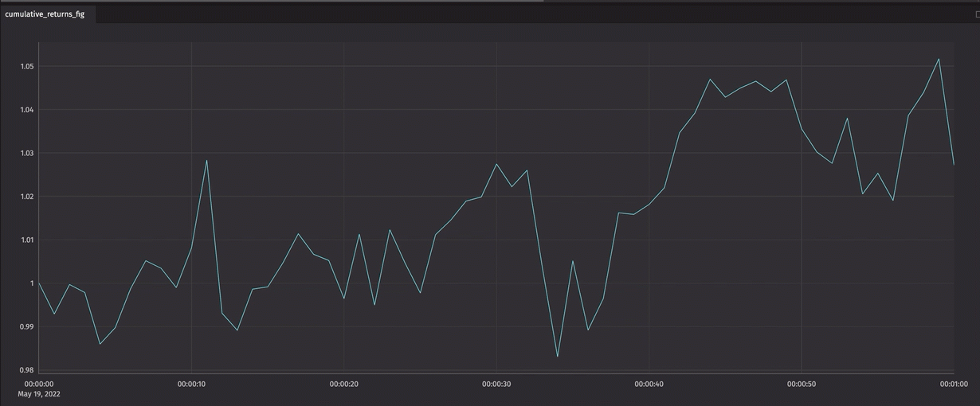The height and width of the screenshot is (406, 980).
Task: Click the 00:00:00 x-axis label
Action: coord(39,384)
